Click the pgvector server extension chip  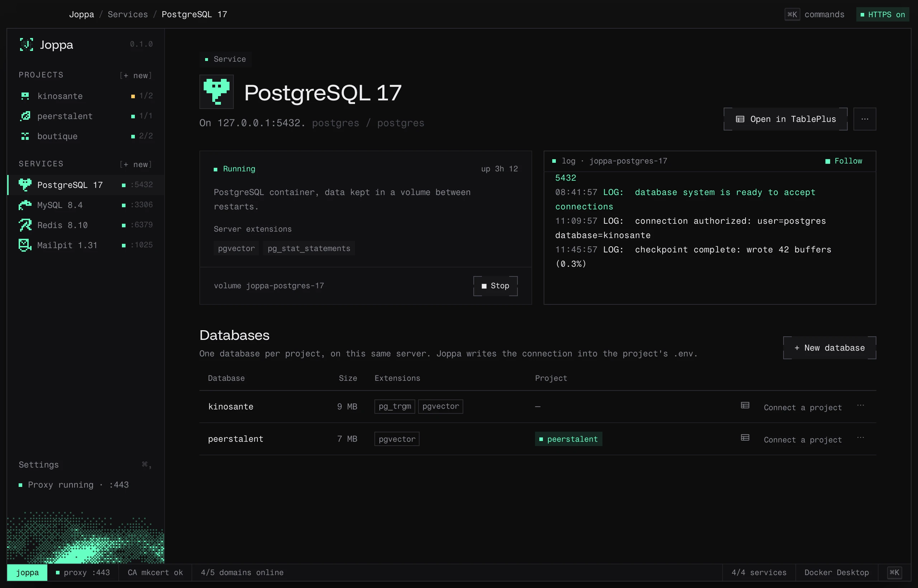pos(236,248)
